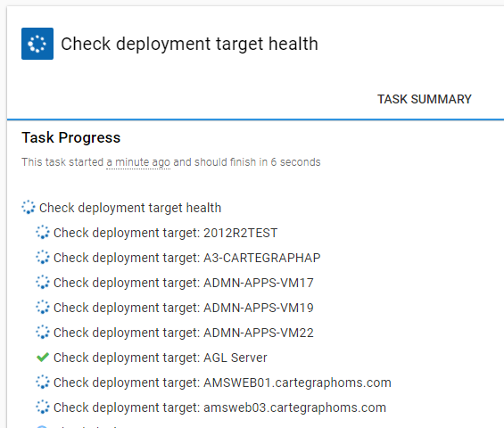Open the TASK SUMMARY tab
Screen dimensions: 504x428
pyautogui.click(x=424, y=99)
